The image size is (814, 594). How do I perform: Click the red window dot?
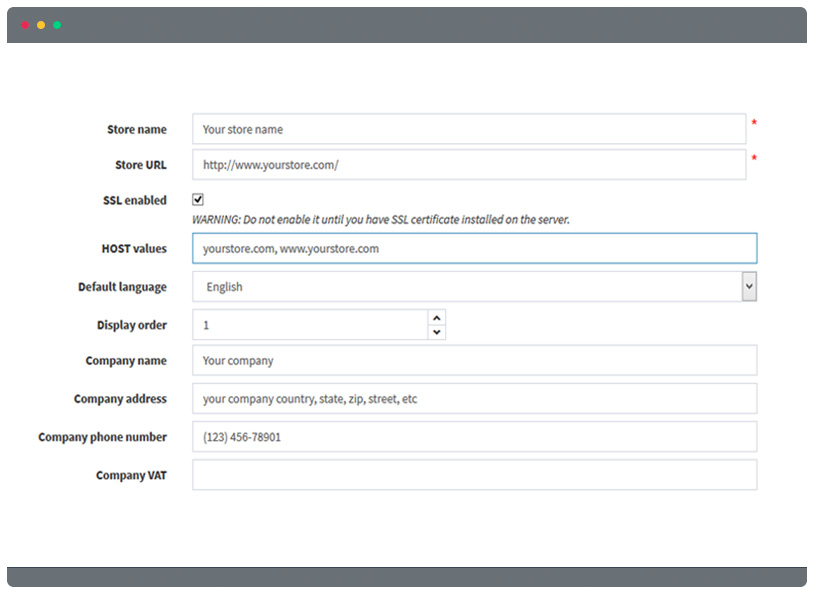coord(24,25)
